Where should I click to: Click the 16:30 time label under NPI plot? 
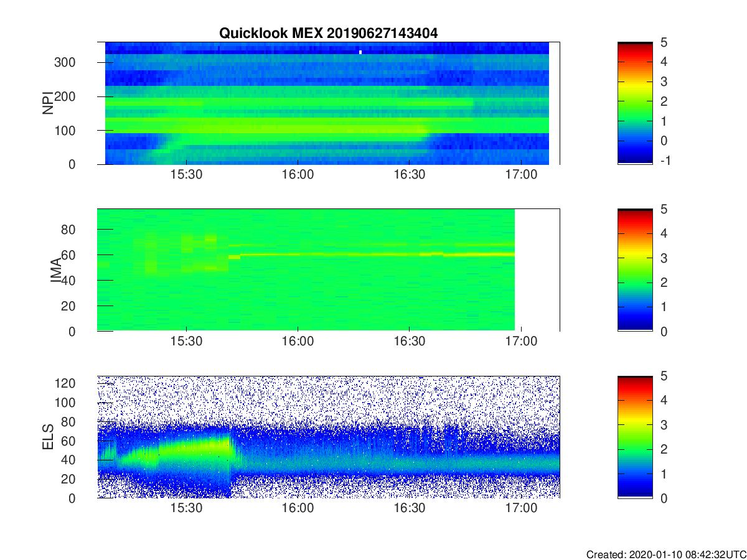click(x=410, y=175)
